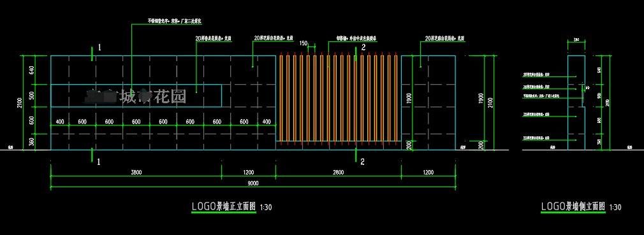The image size is (644, 235).
Task: Click the 1200 dimension right of 2800
Action: tap(428, 173)
